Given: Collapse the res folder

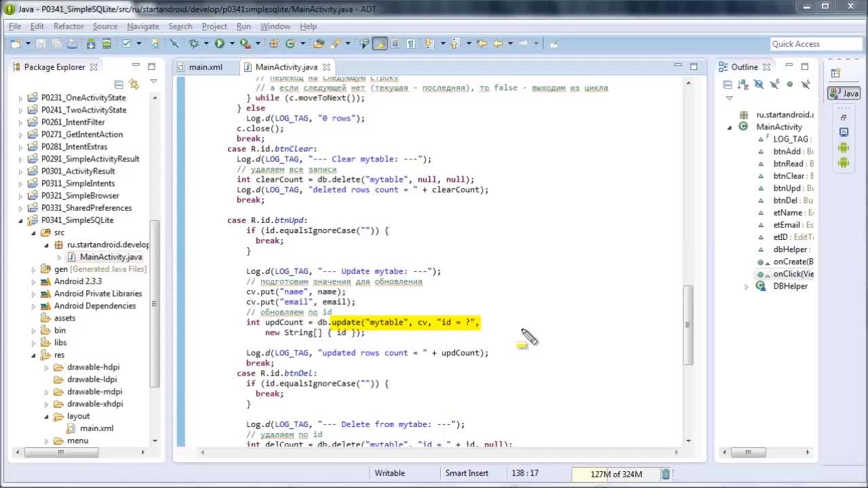Looking at the screenshot, I should (x=33, y=355).
